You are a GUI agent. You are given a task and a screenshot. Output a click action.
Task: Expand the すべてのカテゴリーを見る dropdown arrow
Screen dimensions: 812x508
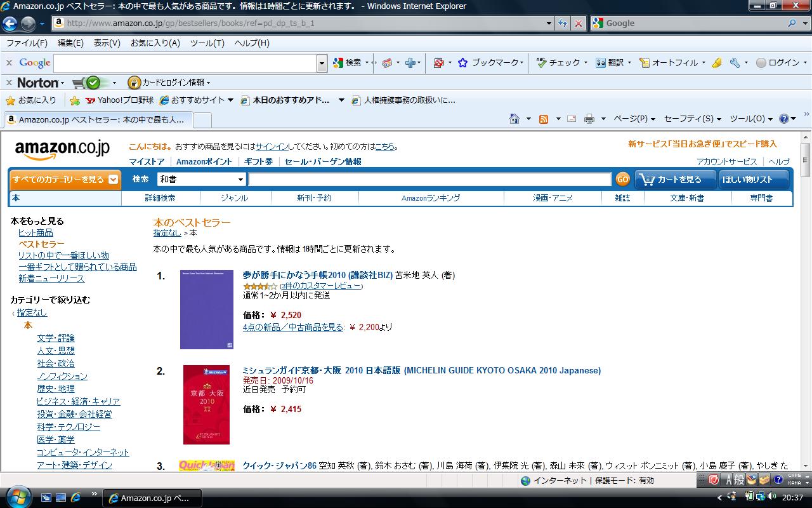tap(113, 179)
